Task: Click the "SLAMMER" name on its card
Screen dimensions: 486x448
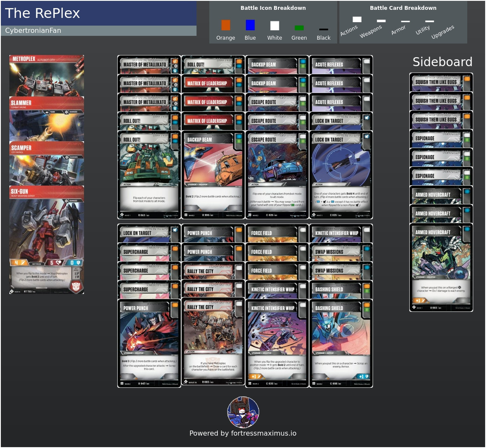Action: point(21,103)
